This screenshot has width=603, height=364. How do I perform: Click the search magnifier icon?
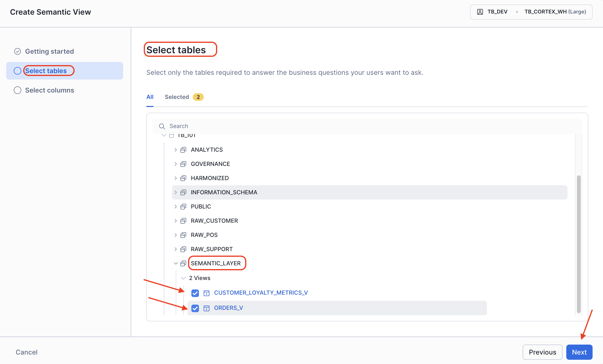pyautogui.click(x=162, y=126)
